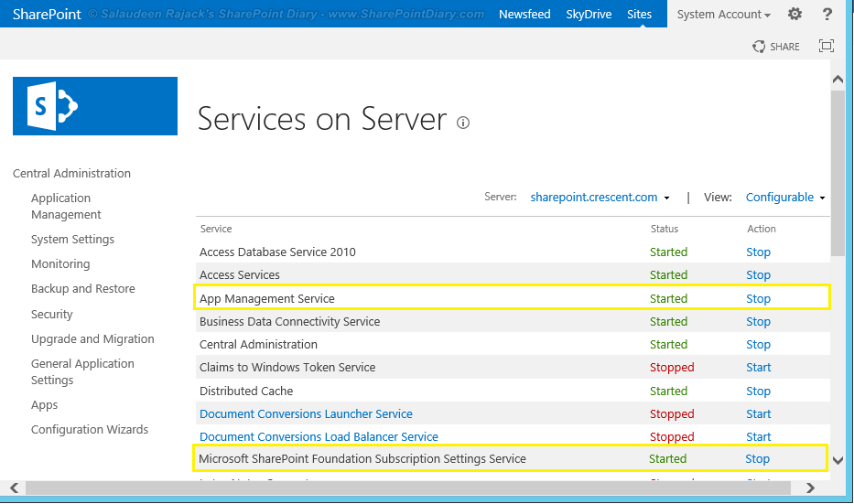The height and width of the screenshot is (504, 854).
Task: Open Document Conversions Launcher Service link
Action: (306, 413)
